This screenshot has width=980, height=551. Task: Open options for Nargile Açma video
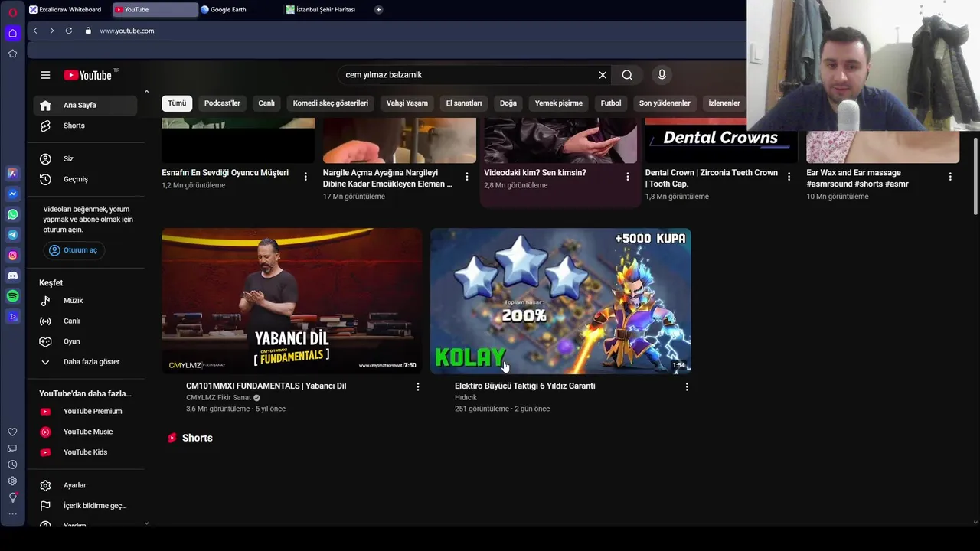[467, 177]
